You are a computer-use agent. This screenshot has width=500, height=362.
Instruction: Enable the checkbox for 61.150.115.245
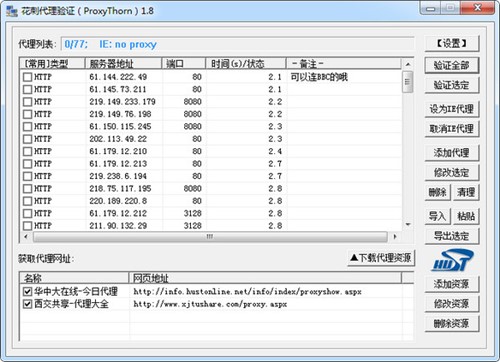27,127
